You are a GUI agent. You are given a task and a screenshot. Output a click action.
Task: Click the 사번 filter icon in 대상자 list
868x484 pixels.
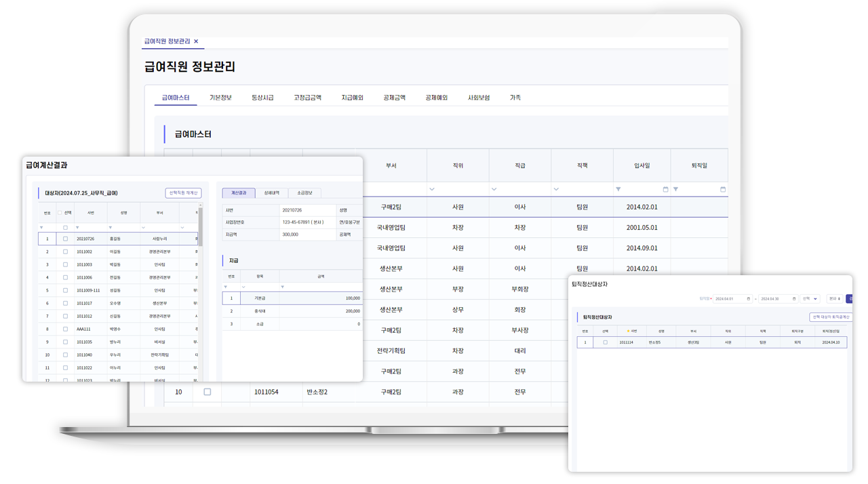pyautogui.click(x=77, y=228)
